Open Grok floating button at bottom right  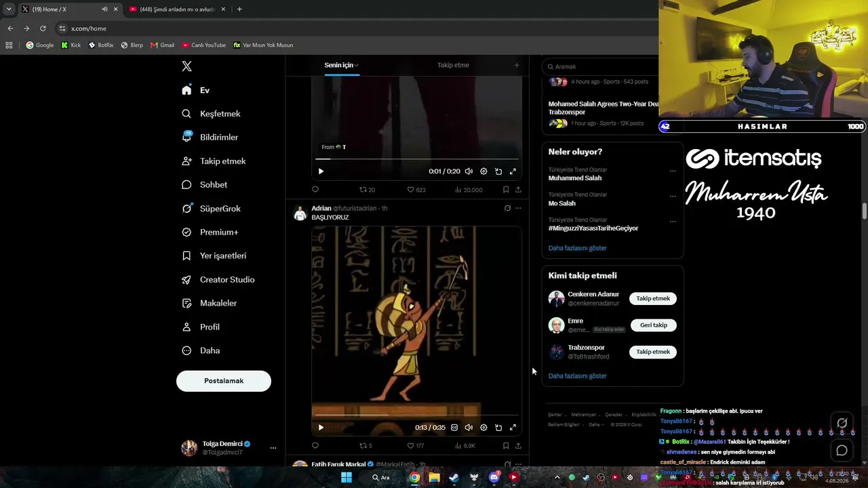click(842, 423)
